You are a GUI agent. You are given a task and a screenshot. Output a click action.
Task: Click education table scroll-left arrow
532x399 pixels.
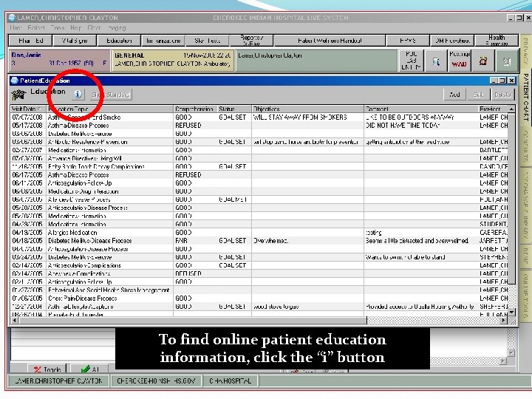(x=15, y=320)
